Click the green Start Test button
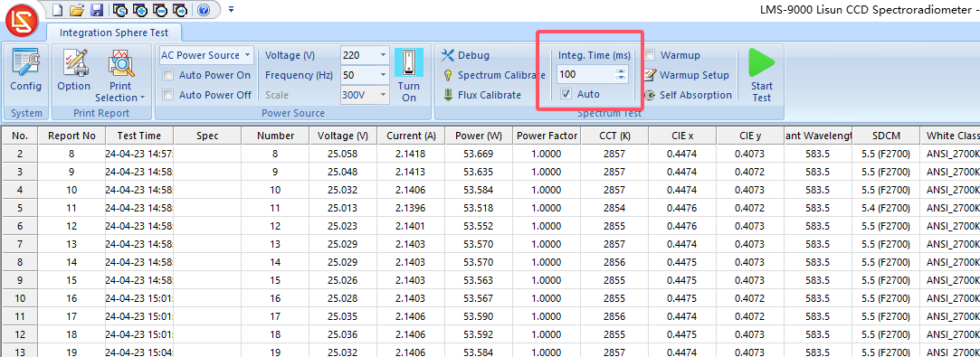This screenshot has height=357, width=980. point(761,76)
